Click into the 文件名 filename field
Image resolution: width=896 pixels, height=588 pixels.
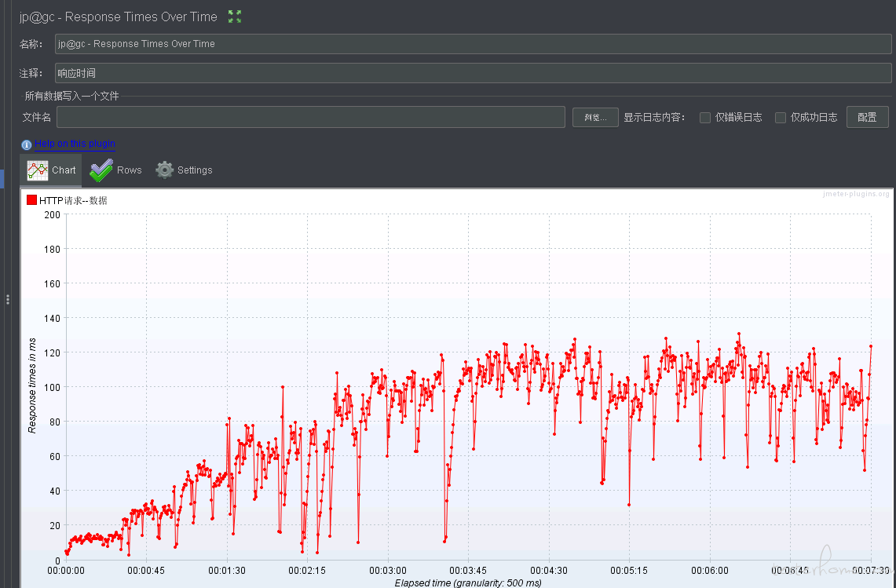click(x=311, y=117)
